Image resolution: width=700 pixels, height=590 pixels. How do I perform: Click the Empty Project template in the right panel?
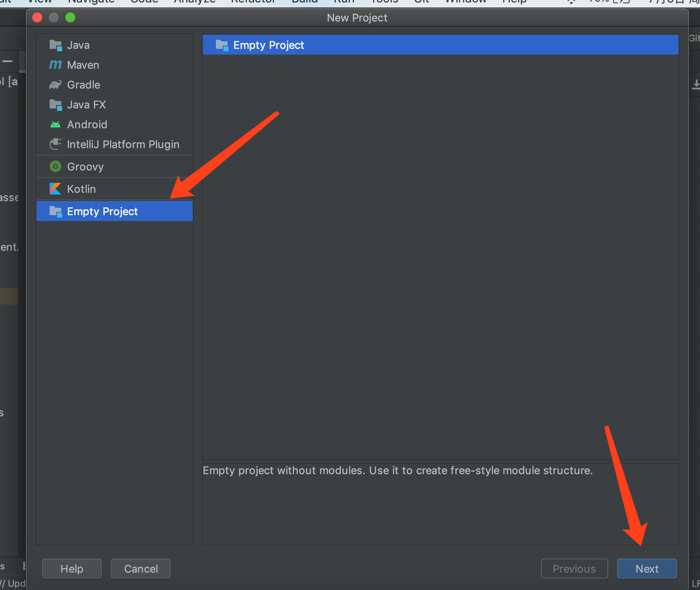coord(440,45)
